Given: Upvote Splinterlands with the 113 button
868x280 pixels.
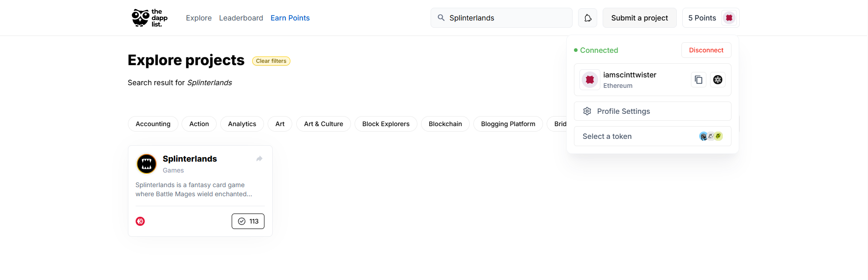Looking at the screenshot, I should tap(248, 221).
